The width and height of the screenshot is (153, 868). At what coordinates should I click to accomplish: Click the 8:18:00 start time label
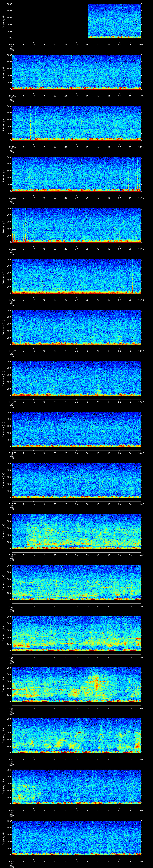12,504
